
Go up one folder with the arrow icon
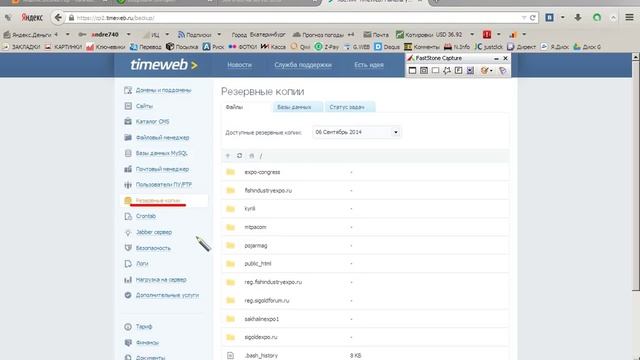coord(228,156)
